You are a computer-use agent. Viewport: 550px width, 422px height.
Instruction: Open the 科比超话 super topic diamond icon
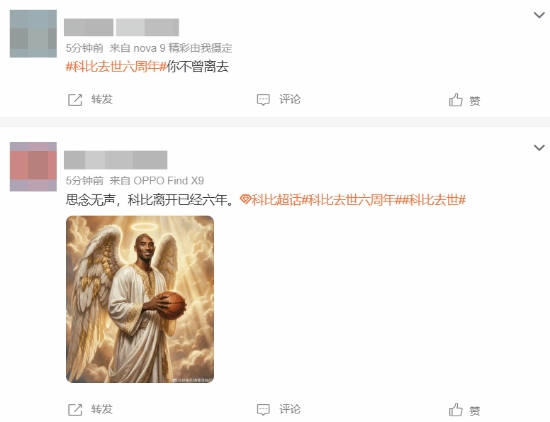pos(245,200)
